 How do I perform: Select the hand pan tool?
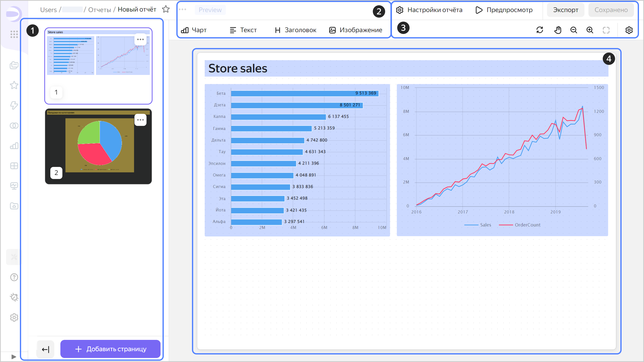558,30
